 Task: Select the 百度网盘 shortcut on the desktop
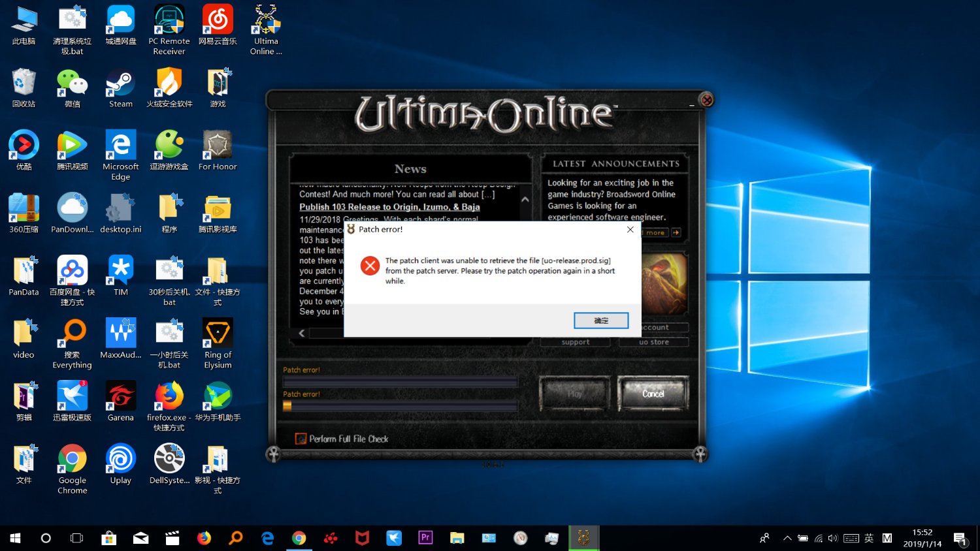pos(73,281)
